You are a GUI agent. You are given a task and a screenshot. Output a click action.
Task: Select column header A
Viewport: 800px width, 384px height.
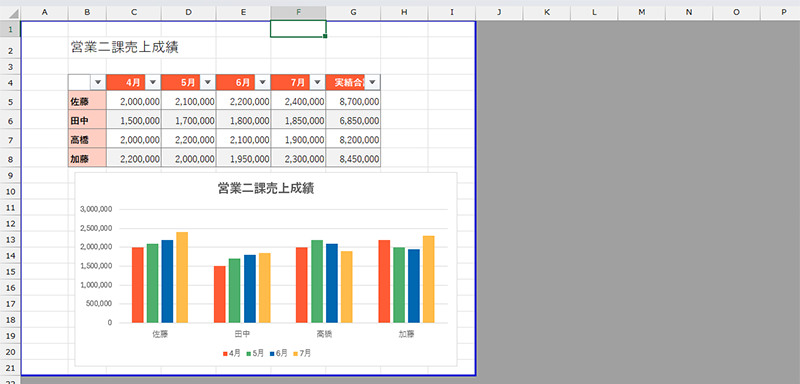pos(44,12)
